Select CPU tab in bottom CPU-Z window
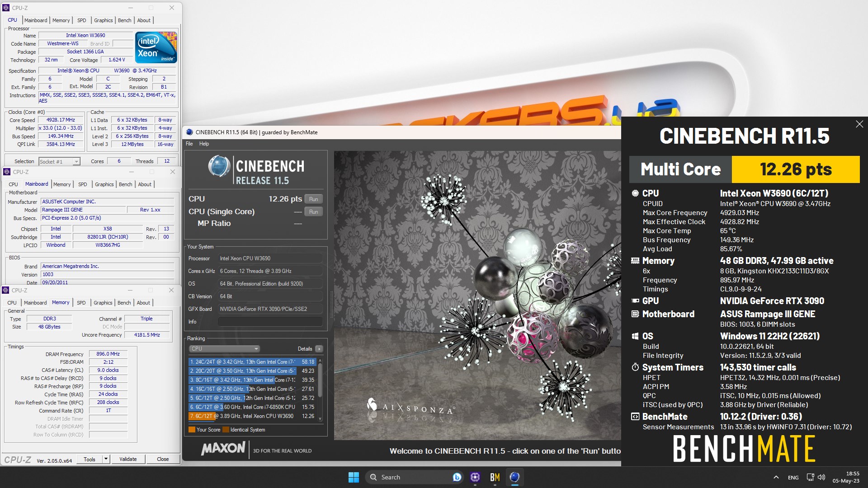This screenshot has height=488, width=868. [x=12, y=303]
